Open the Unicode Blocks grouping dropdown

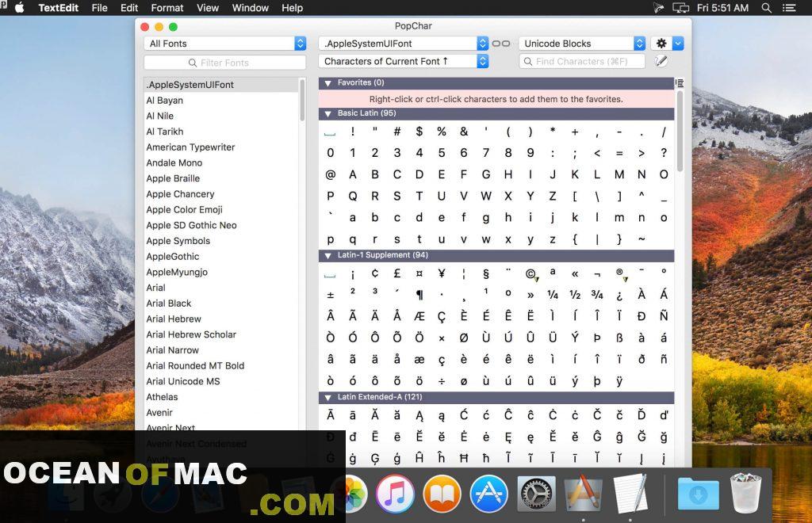click(x=582, y=44)
